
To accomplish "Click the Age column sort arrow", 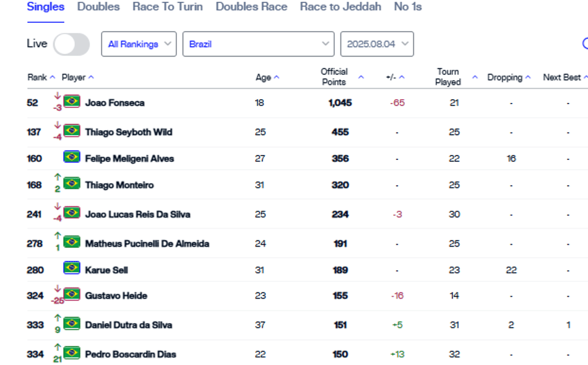I will coord(277,77).
